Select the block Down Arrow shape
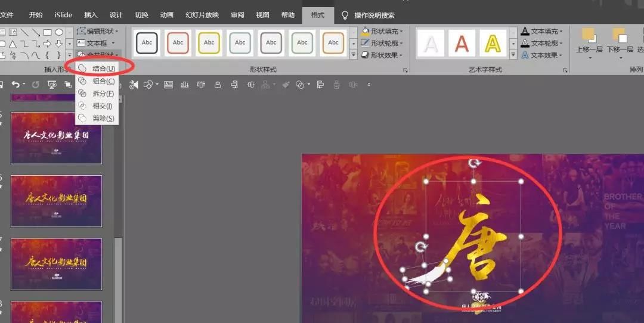The height and width of the screenshot is (323, 644). tap(58, 44)
